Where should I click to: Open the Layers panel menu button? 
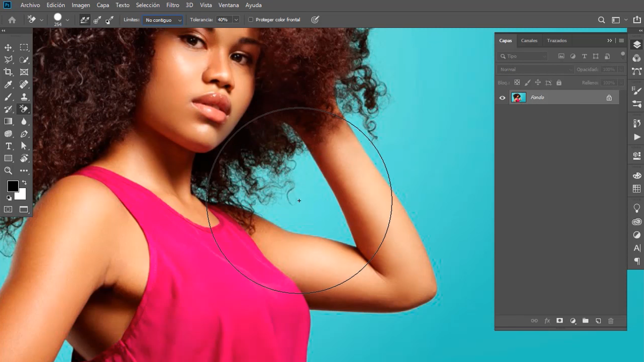[621, 40]
